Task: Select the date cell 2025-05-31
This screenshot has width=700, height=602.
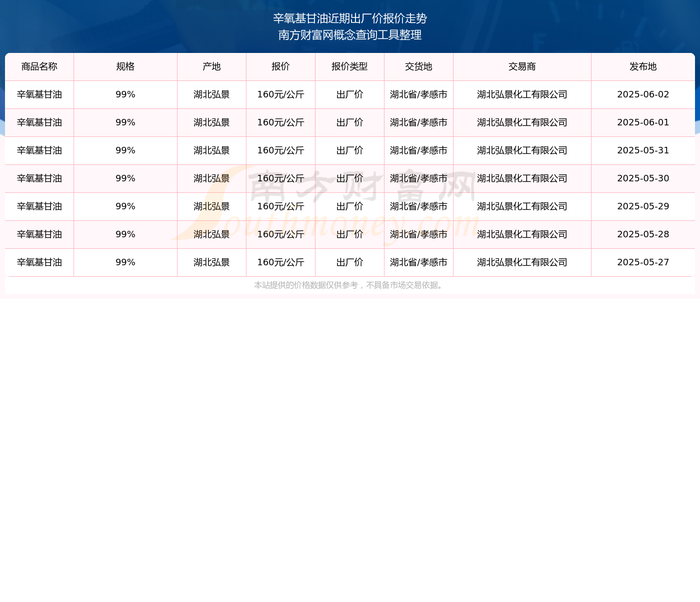Action: tap(643, 151)
